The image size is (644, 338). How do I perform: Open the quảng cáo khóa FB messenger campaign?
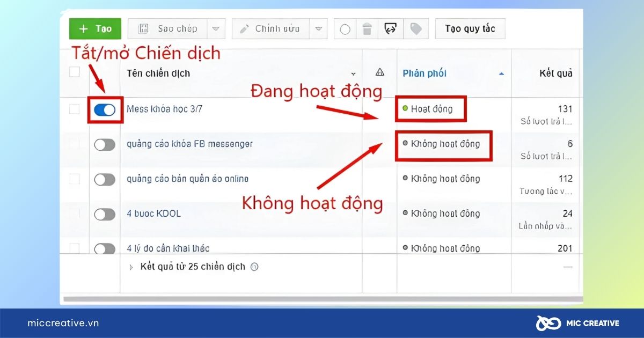pyautogui.click(x=189, y=144)
